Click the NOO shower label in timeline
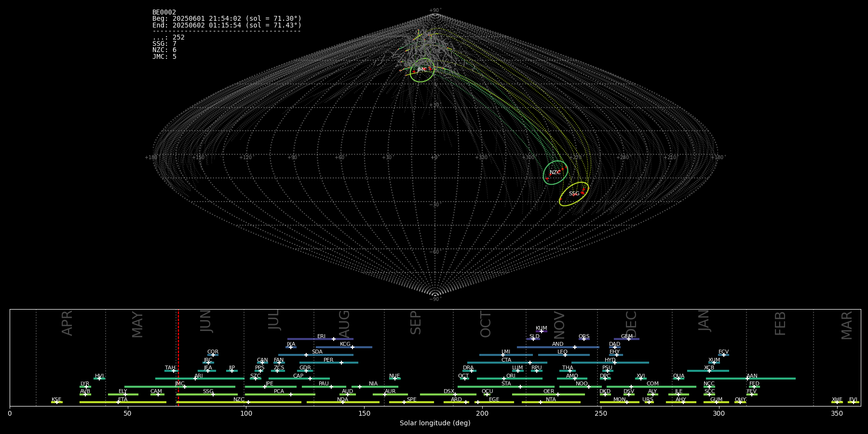Viewport: 868px width, 434px height. pos(582,384)
